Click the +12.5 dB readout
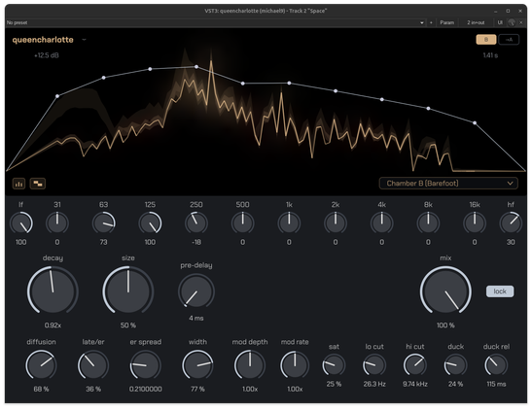This screenshot has width=532, height=409. [x=46, y=55]
